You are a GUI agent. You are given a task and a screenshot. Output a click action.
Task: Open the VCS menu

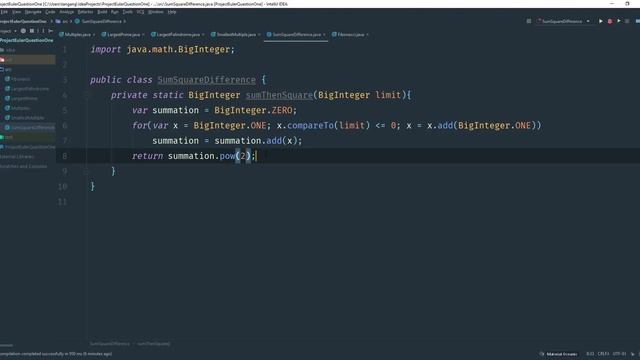point(140,12)
